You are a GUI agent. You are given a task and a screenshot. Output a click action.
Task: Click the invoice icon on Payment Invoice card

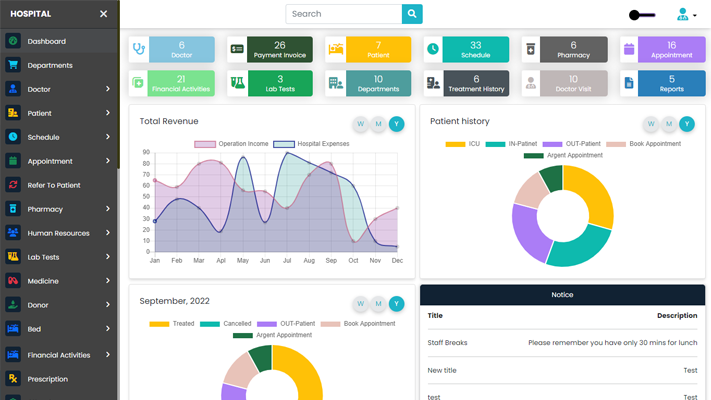237,49
